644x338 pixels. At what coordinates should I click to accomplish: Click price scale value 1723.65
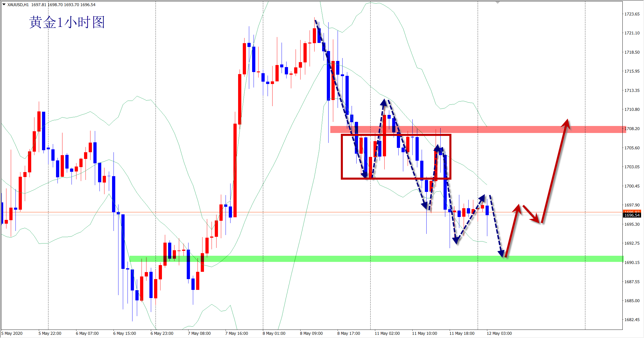632,14
